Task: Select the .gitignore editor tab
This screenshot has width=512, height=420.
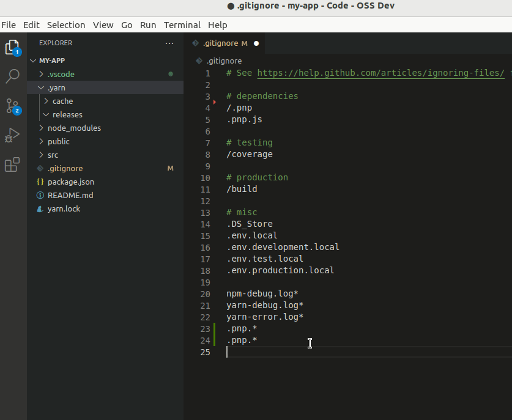Action: point(224,43)
